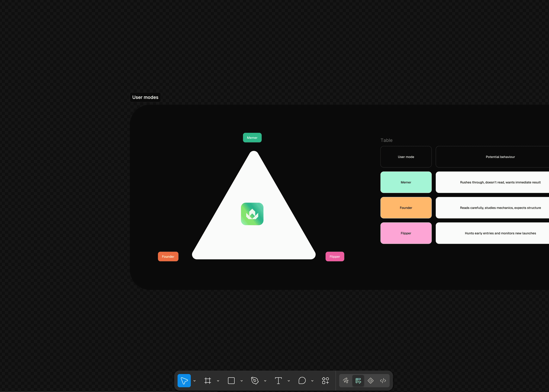Select the Comment tool
The height and width of the screenshot is (392, 549).
click(x=302, y=381)
